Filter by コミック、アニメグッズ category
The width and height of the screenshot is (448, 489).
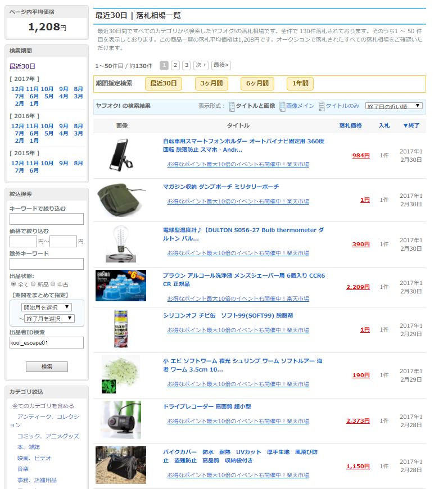point(48,436)
